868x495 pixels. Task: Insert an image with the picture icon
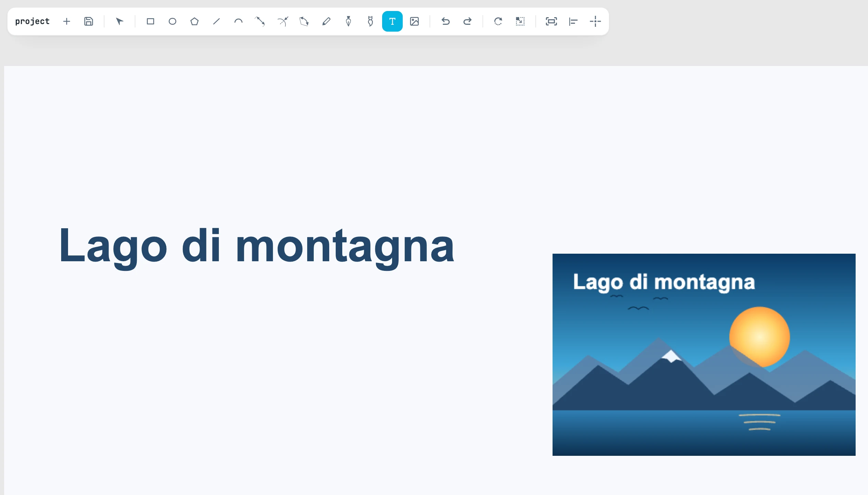click(x=414, y=21)
